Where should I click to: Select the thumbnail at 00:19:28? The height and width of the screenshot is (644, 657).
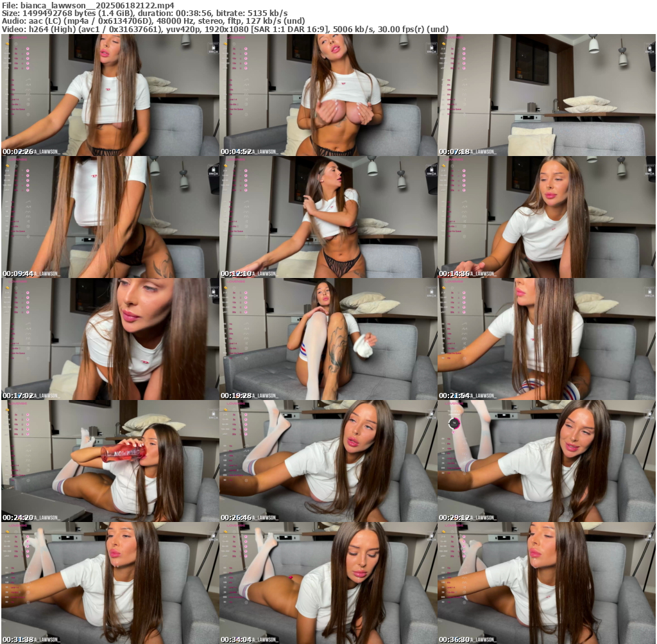click(328, 339)
